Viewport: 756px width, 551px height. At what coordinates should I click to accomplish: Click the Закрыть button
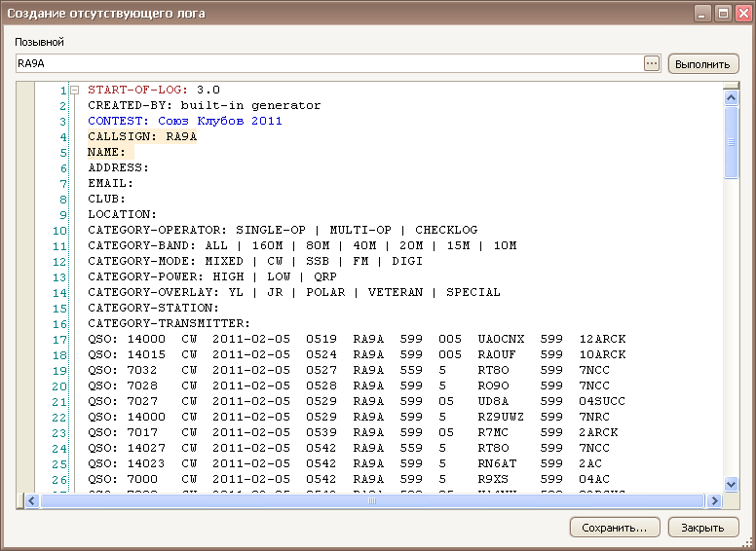tap(702, 528)
